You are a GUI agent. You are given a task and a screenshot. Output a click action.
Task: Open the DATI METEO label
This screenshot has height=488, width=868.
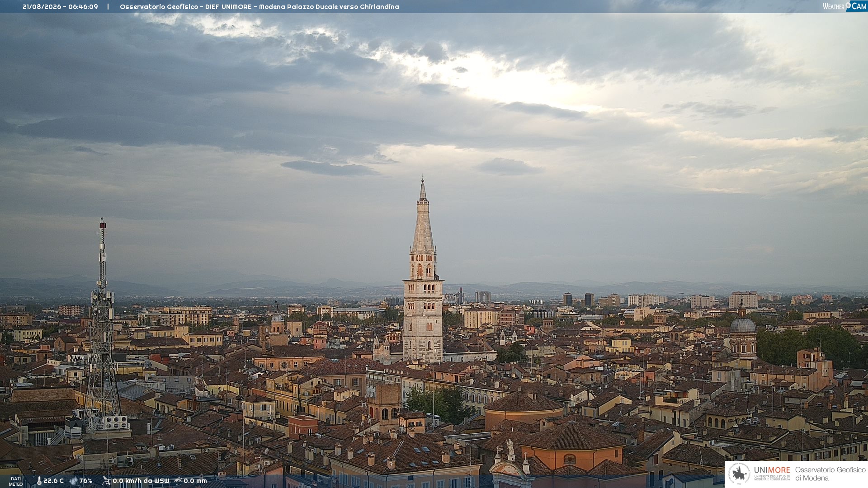16,482
